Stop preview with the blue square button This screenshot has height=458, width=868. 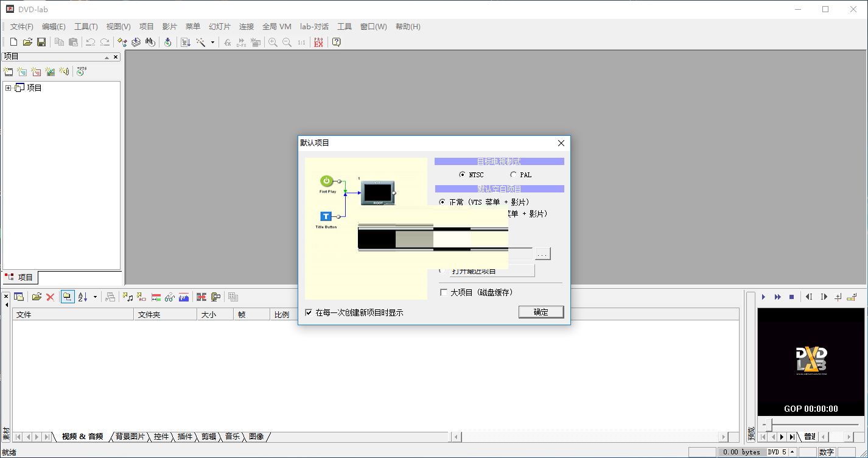coord(791,297)
